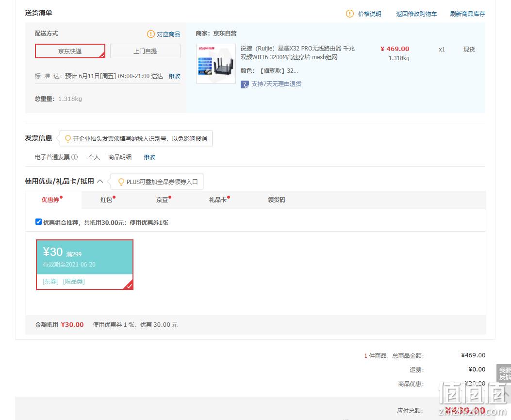This screenshot has width=511, height=420.
Task: Click the price explanation warning icon
Action: coord(349,14)
